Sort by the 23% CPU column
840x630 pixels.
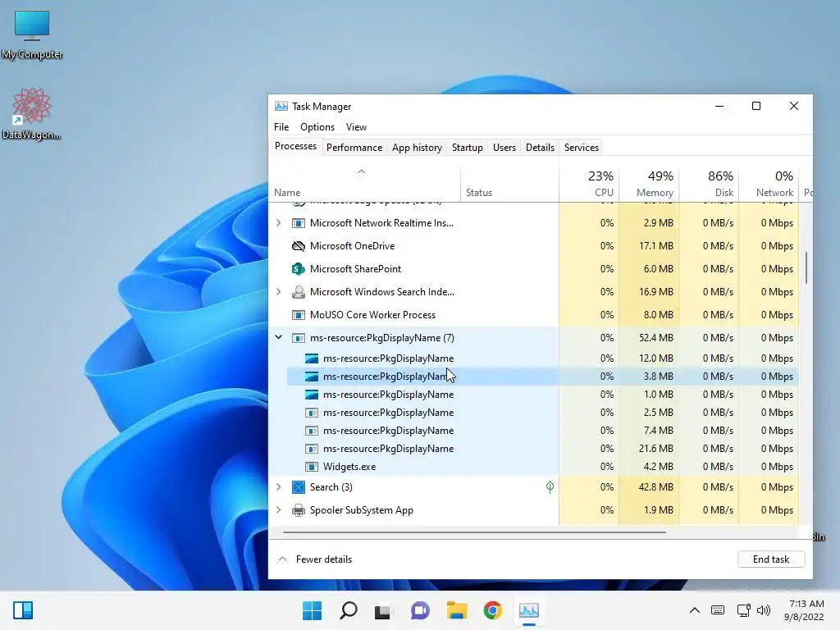[x=589, y=185]
